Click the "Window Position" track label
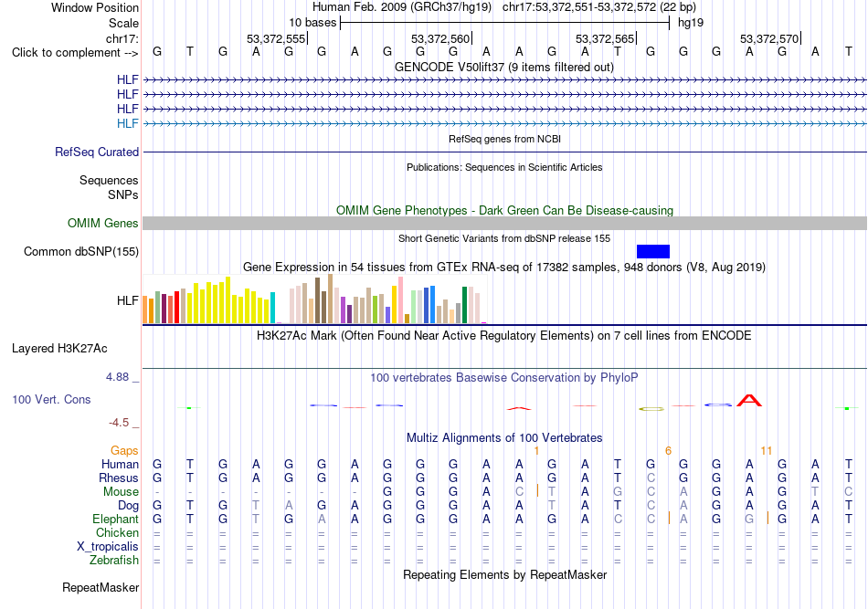This screenshot has height=609, width=868. [x=95, y=7]
